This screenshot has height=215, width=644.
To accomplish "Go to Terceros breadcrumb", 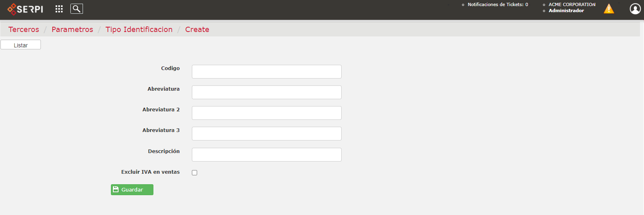I will tap(24, 30).
